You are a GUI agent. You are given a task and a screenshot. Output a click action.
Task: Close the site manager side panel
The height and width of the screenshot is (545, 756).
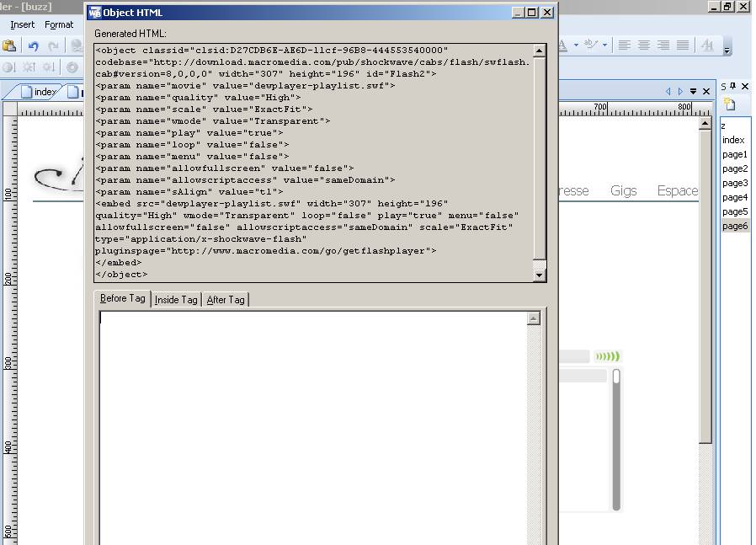745,86
